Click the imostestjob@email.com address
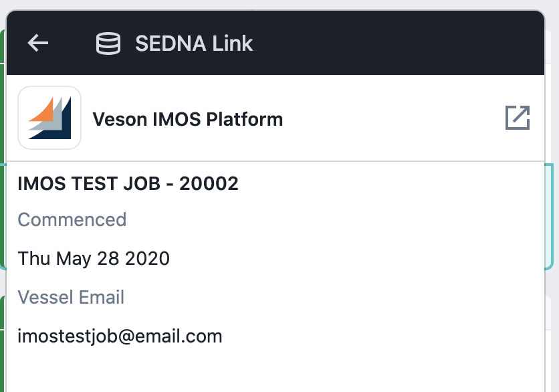 tap(120, 336)
